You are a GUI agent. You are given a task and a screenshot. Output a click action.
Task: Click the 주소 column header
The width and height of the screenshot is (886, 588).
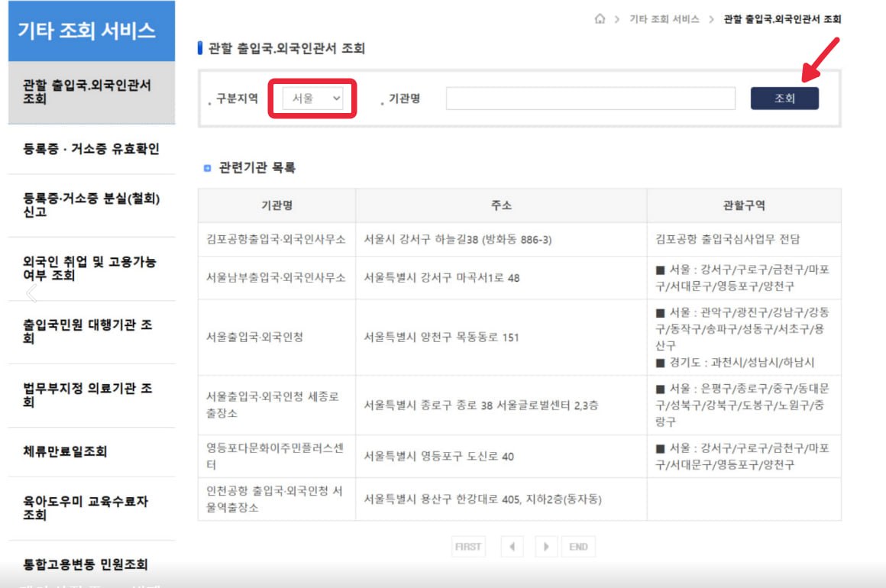(501, 205)
